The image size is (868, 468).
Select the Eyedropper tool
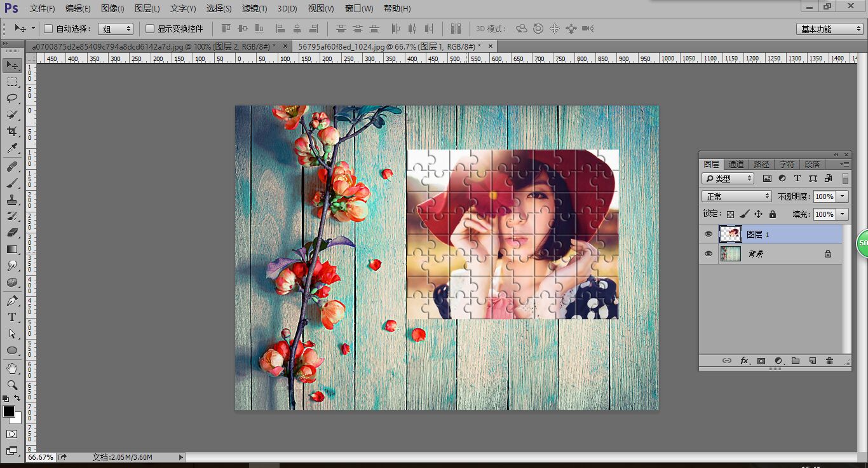12,148
